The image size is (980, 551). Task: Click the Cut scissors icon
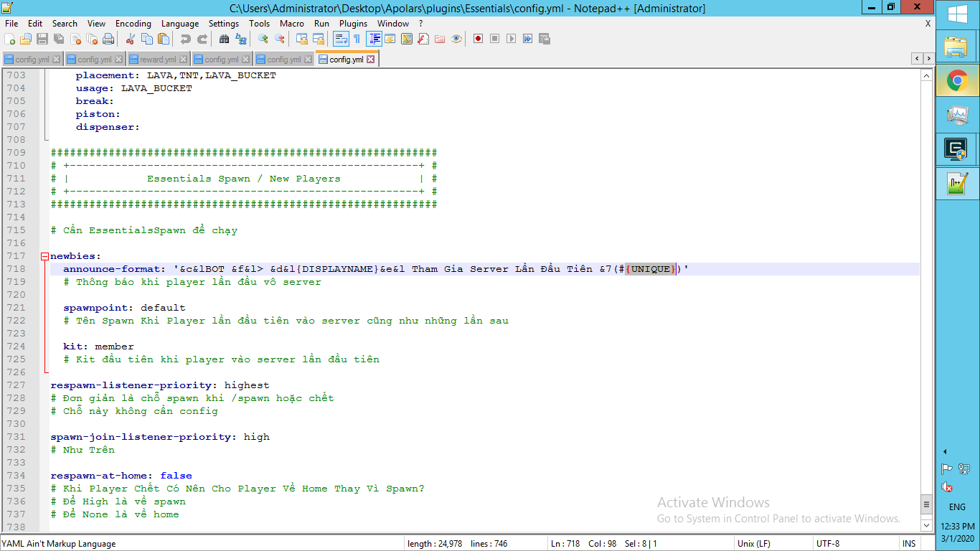(x=130, y=39)
